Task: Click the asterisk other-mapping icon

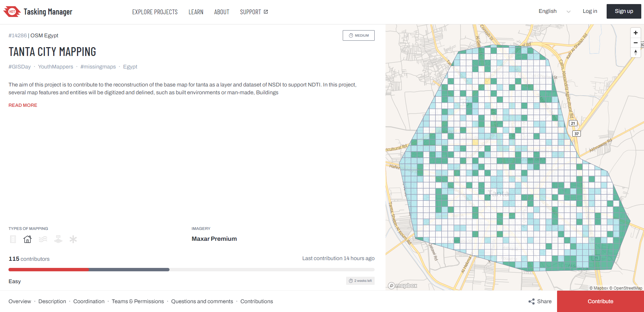Action: [73, 239]
